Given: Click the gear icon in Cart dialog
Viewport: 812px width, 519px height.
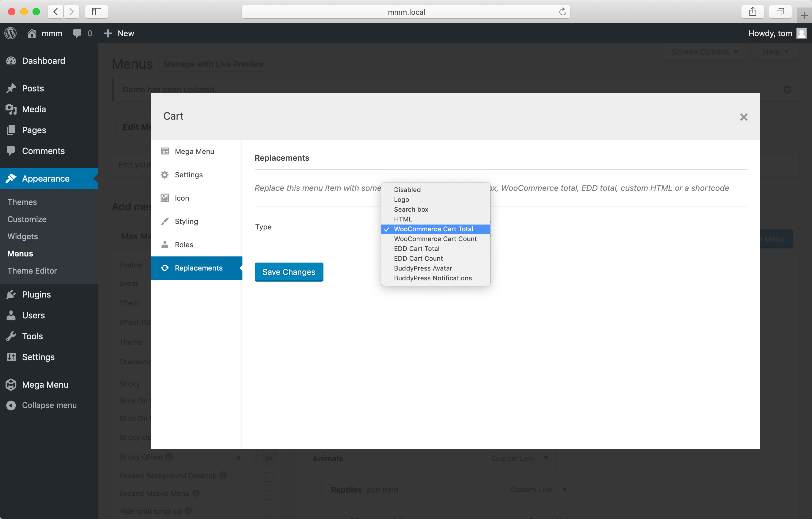Looking at the screenshot, I should (x=165, y=175).
